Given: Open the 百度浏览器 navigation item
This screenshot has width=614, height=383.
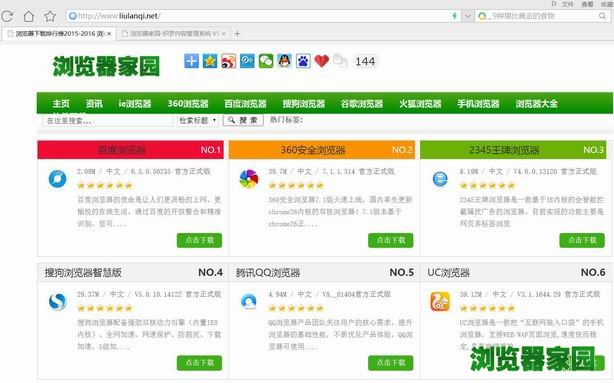Looking at the screenshot, I should pyautogui.click(x=245, y=103).
